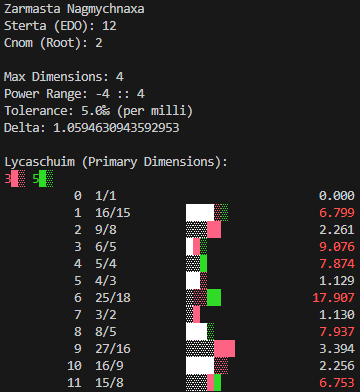Click the factor bar in the 16/9 row
The width and height of the screenshot is (360, 392).
pos(207,366)
